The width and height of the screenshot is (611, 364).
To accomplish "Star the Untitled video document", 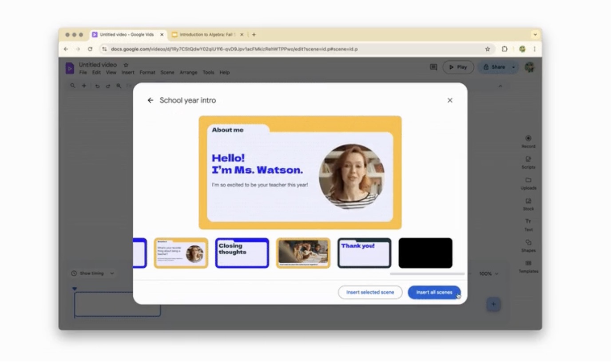I will tap(126, 64).
